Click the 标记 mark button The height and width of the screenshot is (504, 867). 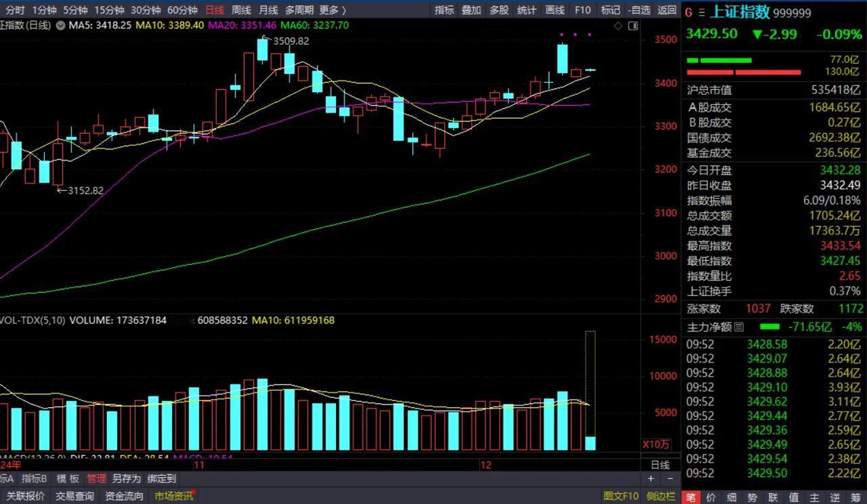(610, 9)
